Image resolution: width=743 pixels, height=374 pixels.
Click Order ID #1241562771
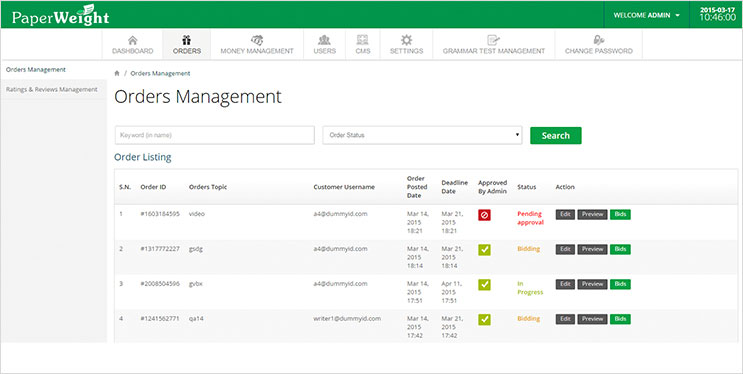[160, 319]
